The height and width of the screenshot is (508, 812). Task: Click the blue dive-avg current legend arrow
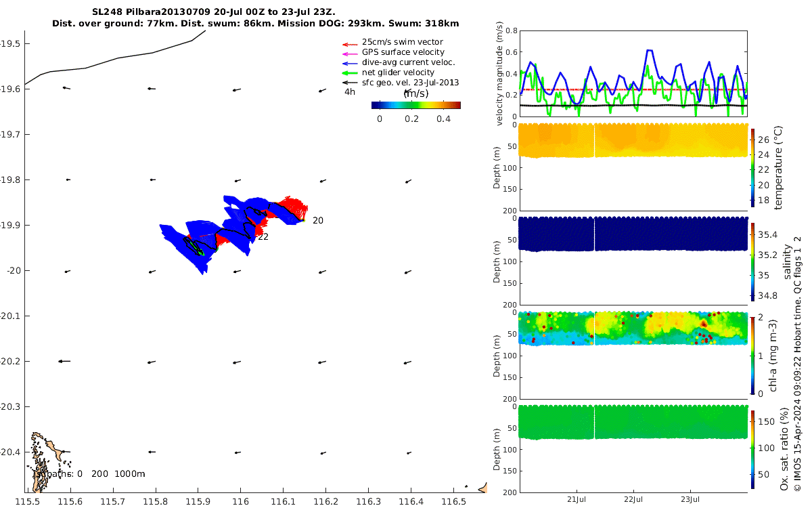tap(349, 63)
